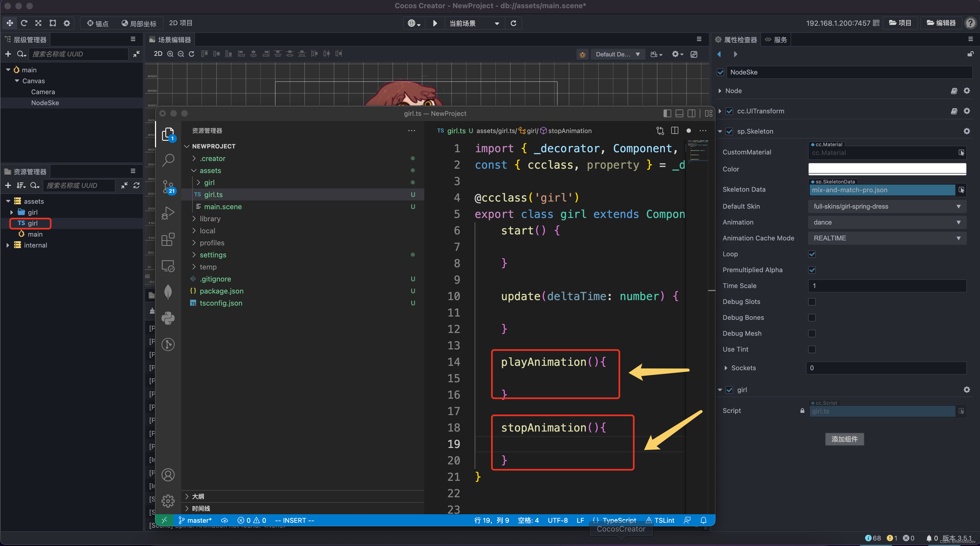Open the VS Code search view icon
Viewport: 980px width, 546px height.
[x=168, y=160]
